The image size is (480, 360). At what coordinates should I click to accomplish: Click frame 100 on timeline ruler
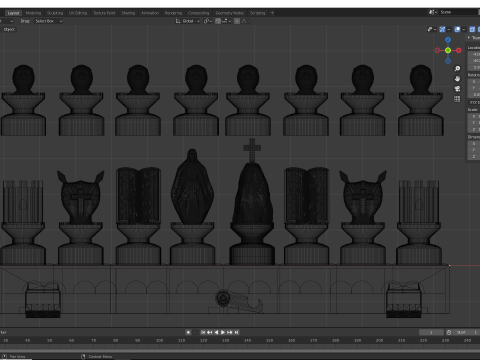coord(159,341)
